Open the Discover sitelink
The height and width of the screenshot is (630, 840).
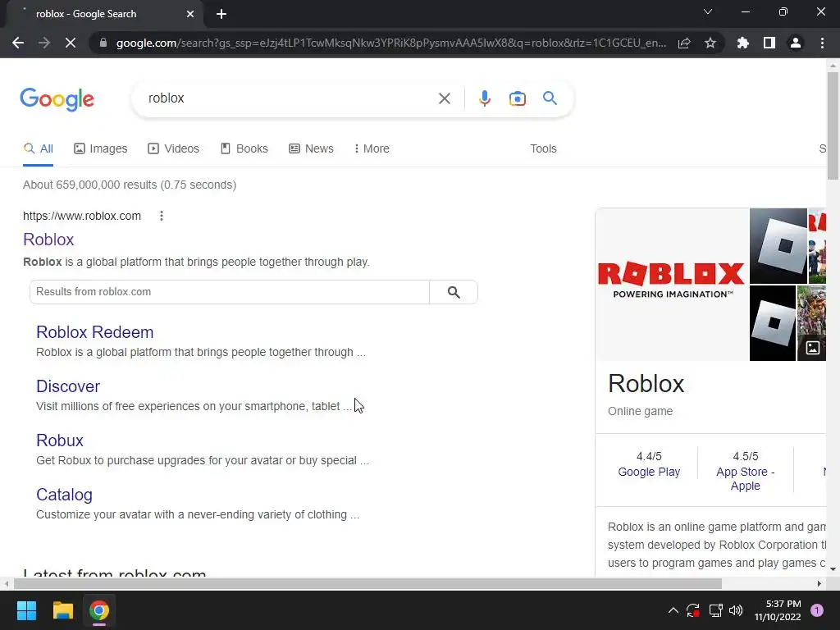pos(68,386)
